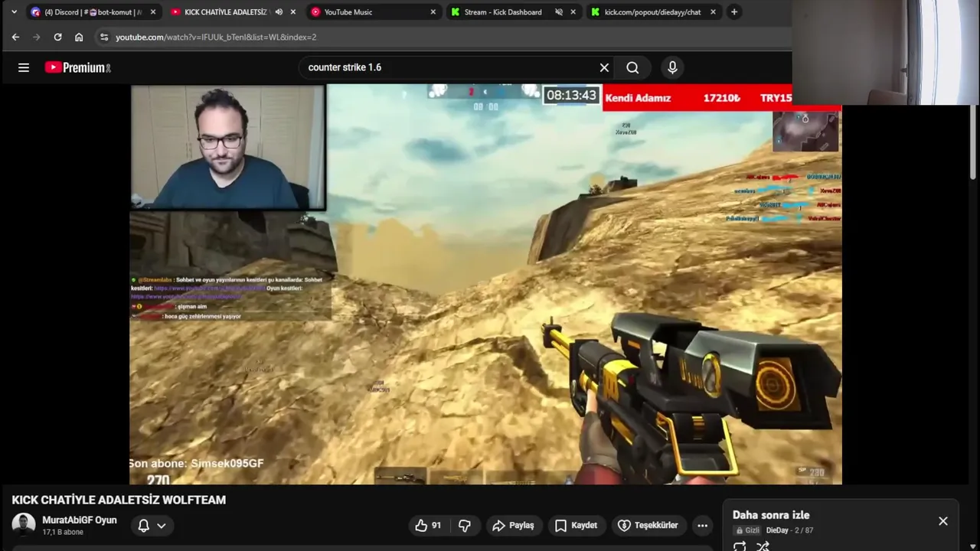This screenshot has height=551, width=980.
Task: Click the video player area
Action: click(485, 284)
